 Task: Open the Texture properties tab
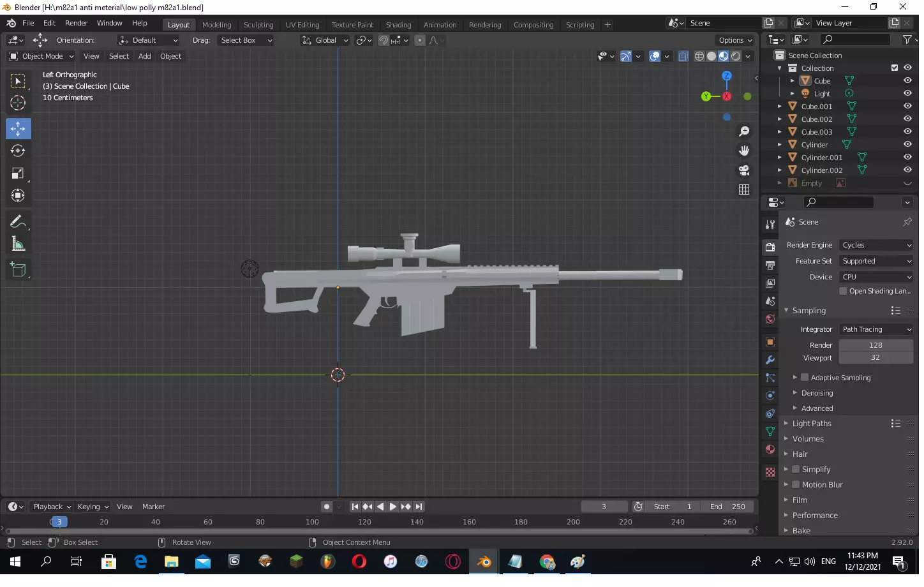[770, 473]
